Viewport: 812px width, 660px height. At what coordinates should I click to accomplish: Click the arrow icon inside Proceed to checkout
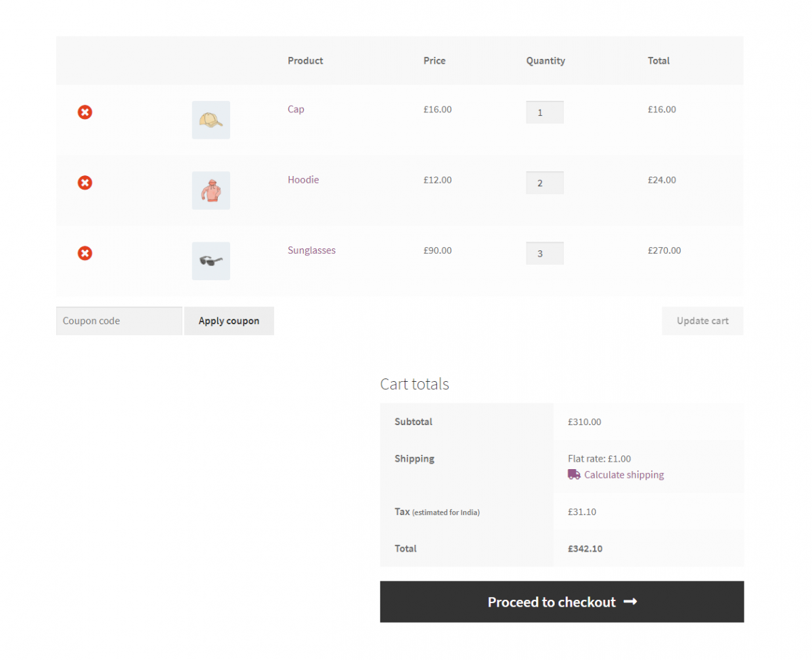point(630,602)
